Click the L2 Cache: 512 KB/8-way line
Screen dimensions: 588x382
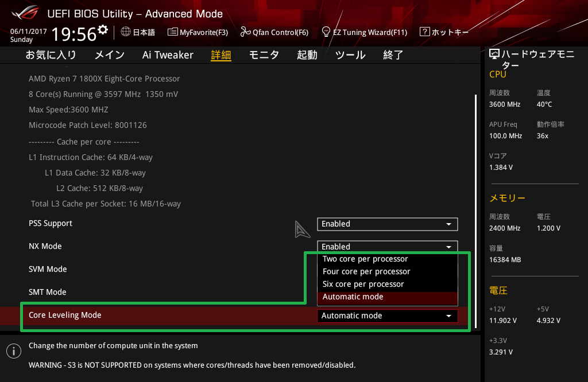coord(99,188)
